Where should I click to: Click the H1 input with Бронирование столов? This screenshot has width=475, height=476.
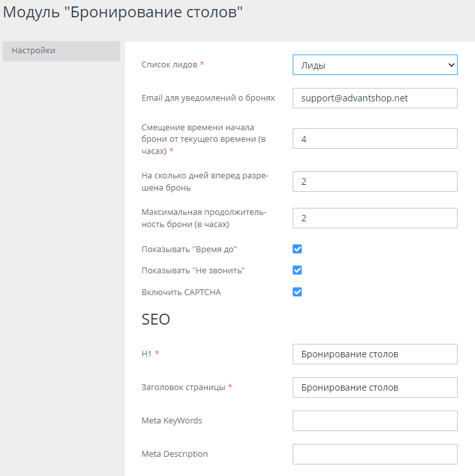click(375, 354)
